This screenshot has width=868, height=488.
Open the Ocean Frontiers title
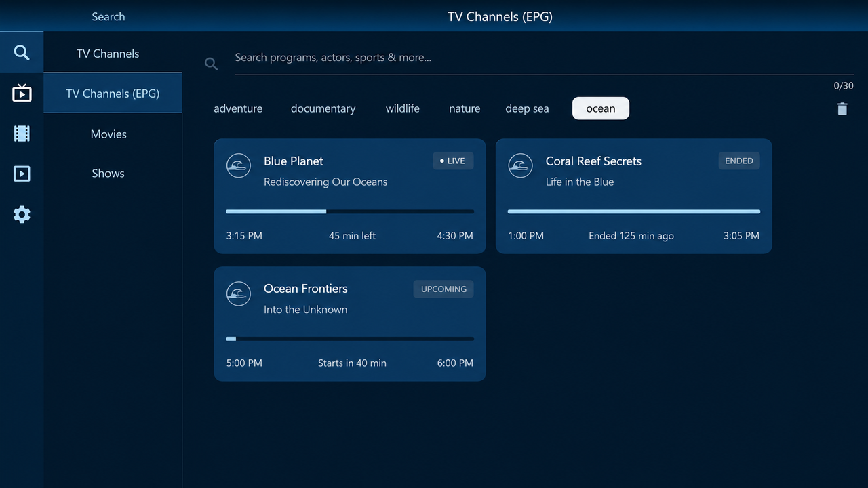306,289
